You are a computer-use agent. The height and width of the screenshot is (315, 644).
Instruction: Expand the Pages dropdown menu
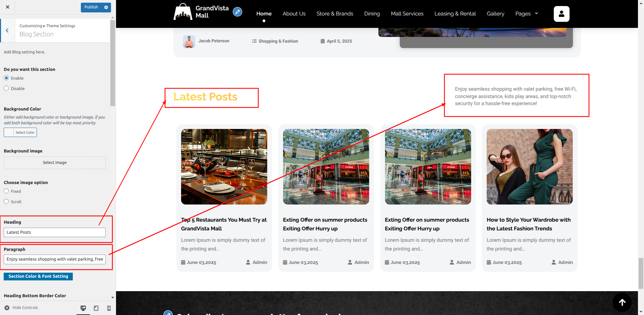click(526, 14)
